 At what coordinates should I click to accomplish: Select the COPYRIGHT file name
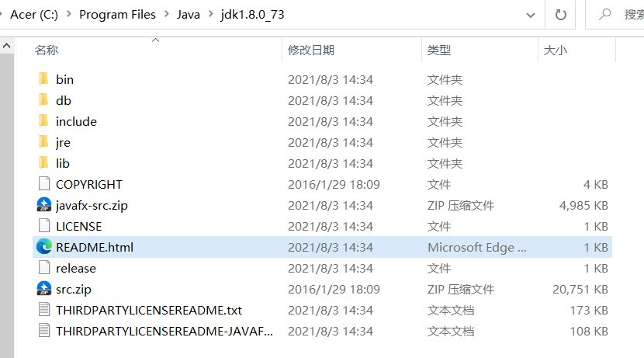[89, 184]
